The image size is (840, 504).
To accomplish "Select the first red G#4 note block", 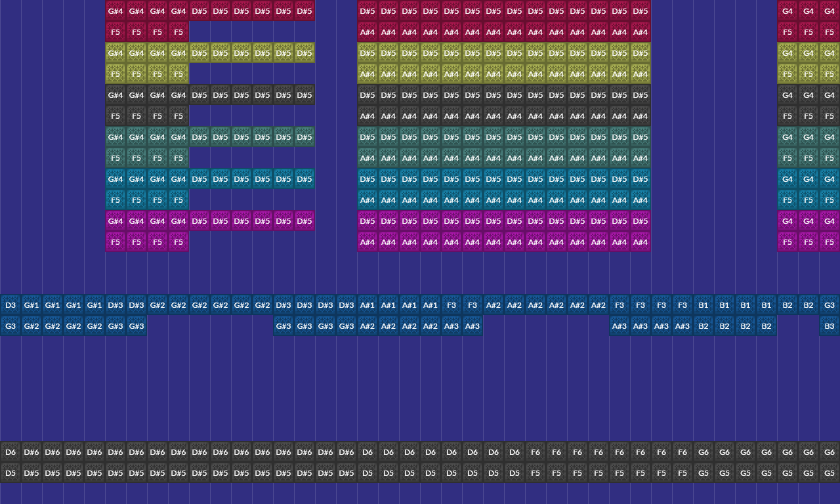I will [x=115, y=10].
